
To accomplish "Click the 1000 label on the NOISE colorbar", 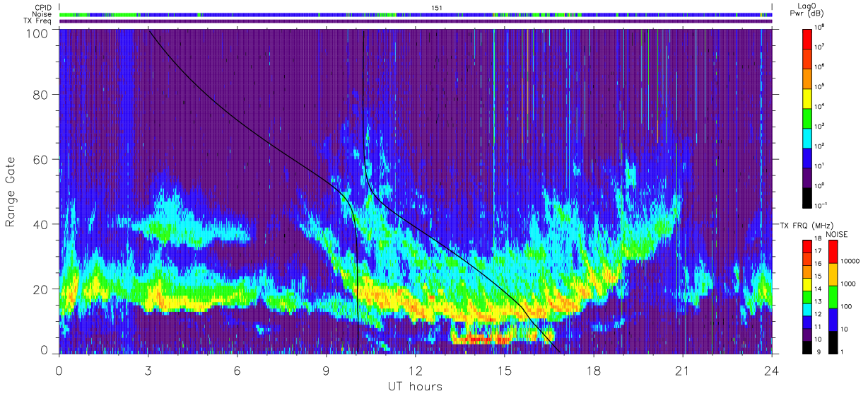I will [x=848, y=284].
